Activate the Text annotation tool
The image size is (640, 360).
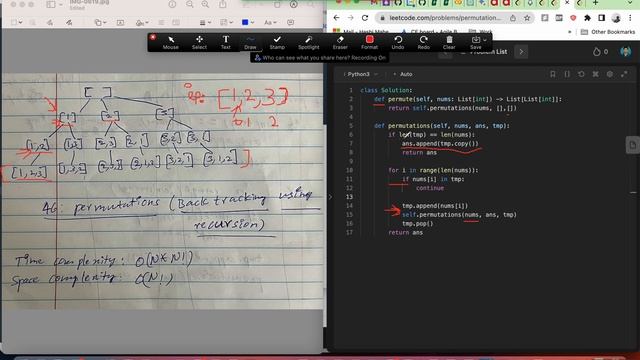pos(225,42)
